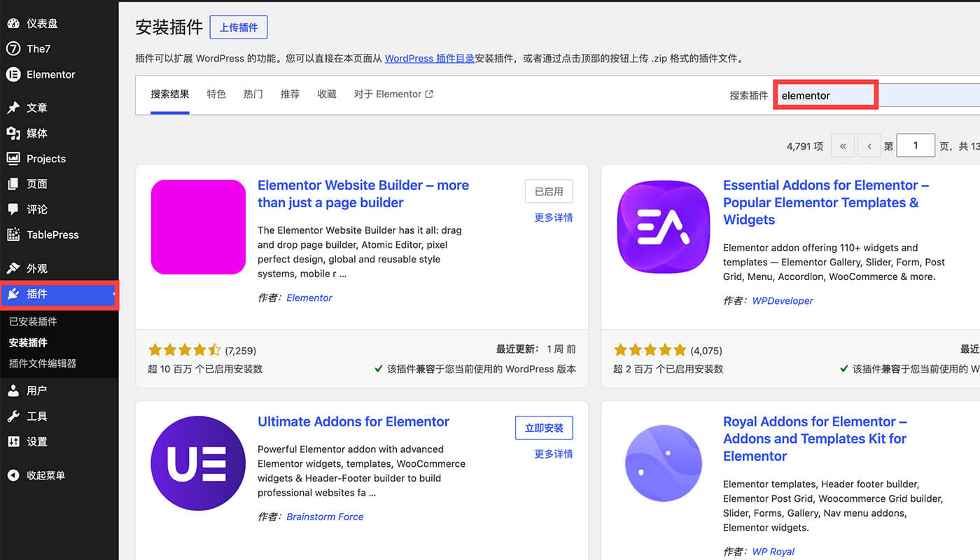Switch to the 收藏 tab

click(x=327, y=94)
